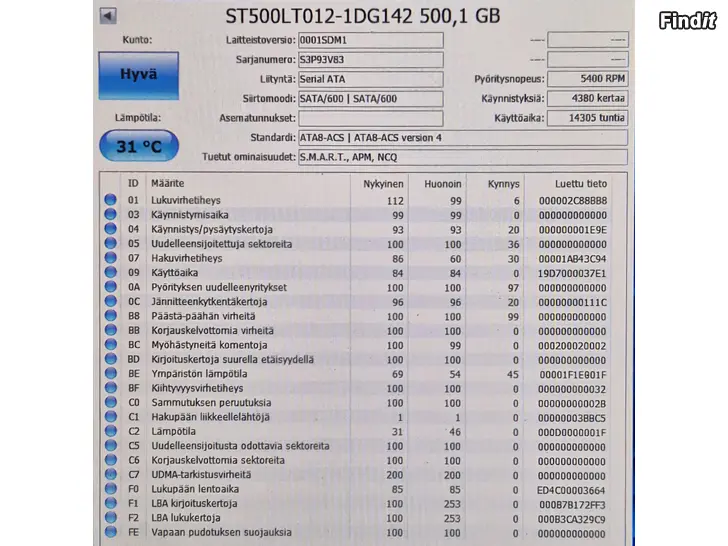Click the Laitteistoversio field 0001SDM1
Screen dimensions: 728x546
tap(370, 40)
